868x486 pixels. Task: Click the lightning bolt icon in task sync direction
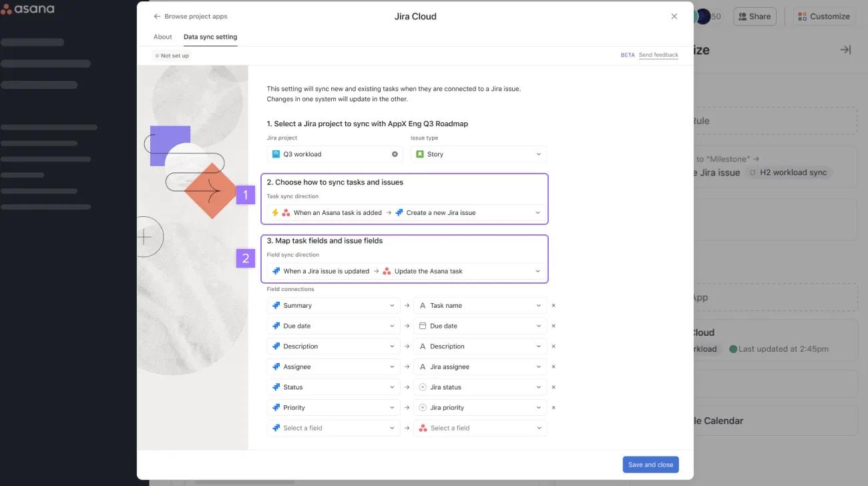pos(274,212)
